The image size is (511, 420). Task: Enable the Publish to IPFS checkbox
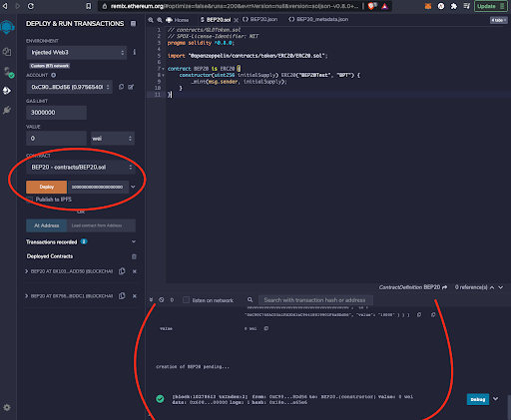tap(30, 200)
